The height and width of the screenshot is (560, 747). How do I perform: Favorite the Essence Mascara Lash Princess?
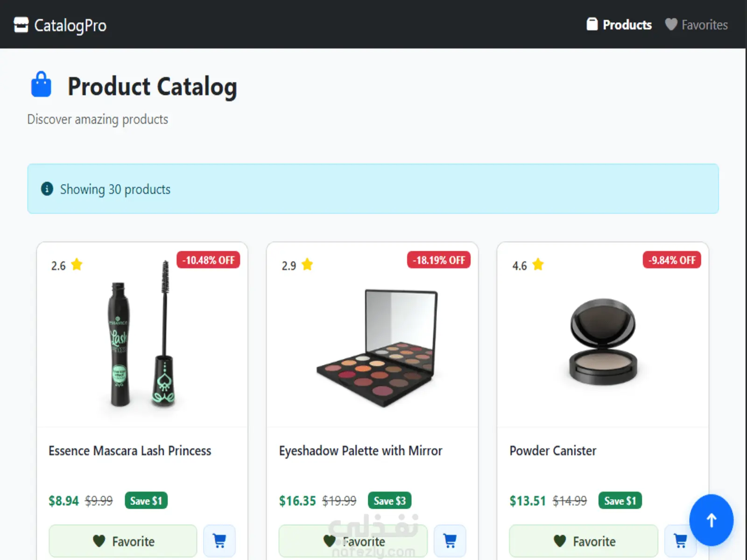123,541
